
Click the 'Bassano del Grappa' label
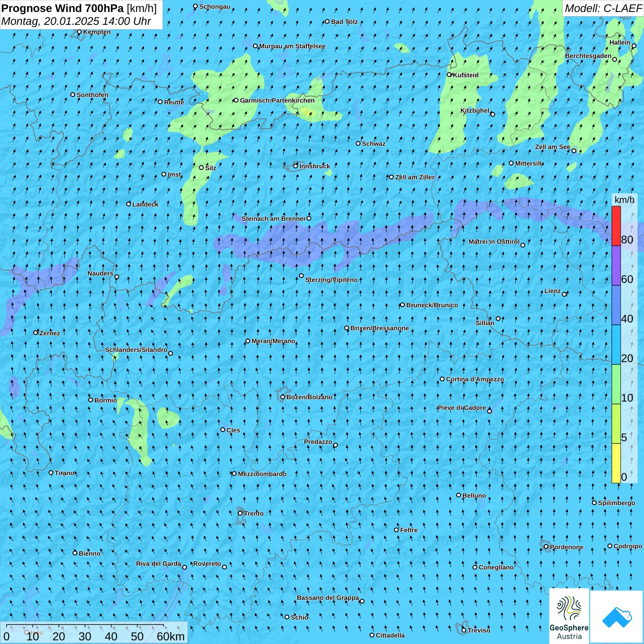328,598
